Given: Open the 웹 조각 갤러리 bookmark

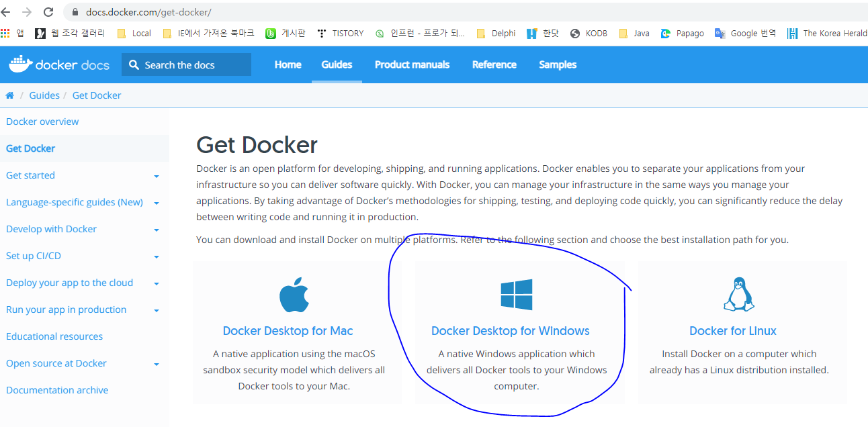Looking at the screenshot, I should click(x=70, y=33).
